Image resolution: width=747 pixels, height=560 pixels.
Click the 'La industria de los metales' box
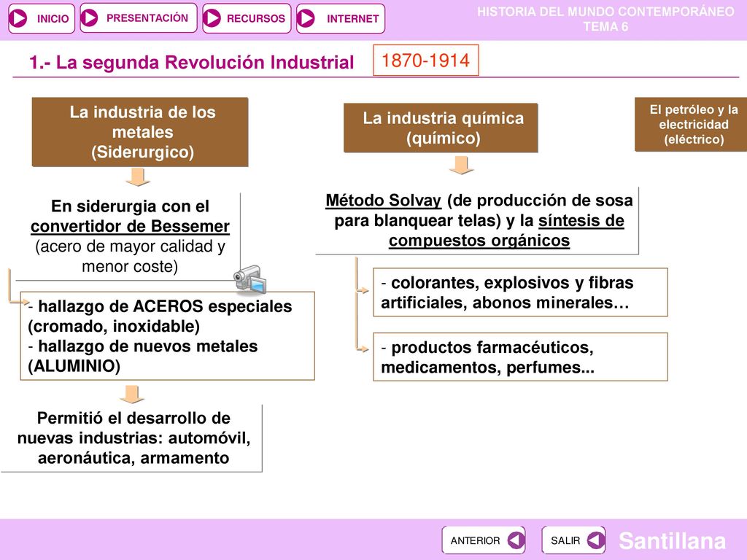[x=140, y=133]
